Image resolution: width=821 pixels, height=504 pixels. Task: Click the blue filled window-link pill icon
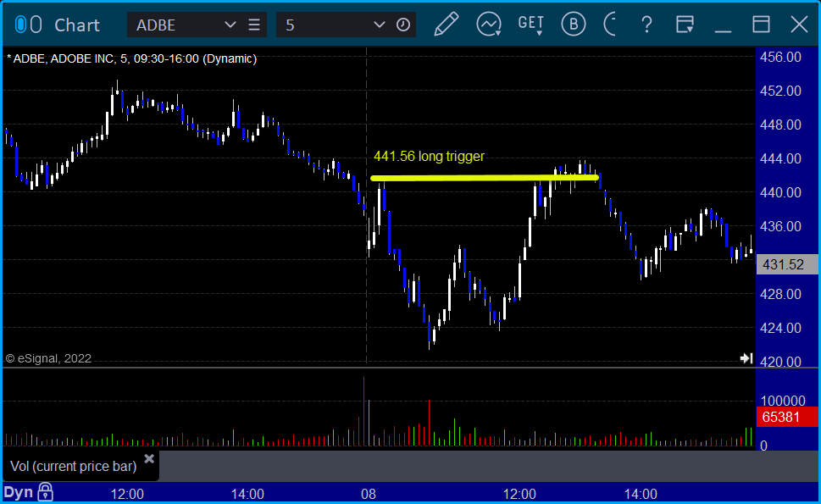tap(20, 25)
